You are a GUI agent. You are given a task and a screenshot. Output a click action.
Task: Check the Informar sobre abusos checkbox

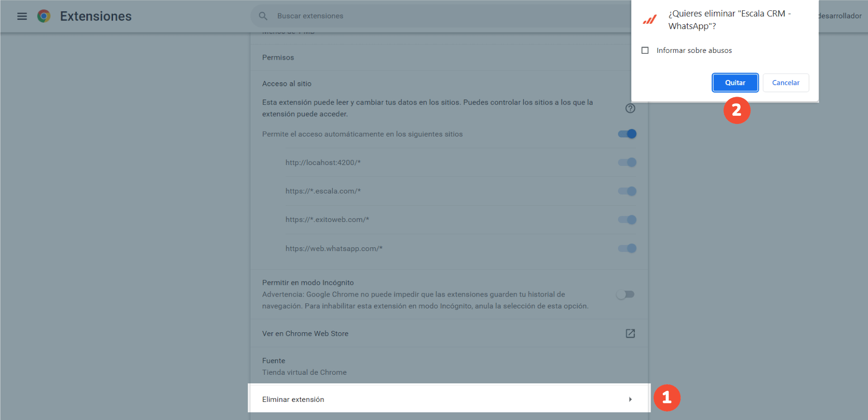pos(645,50)
